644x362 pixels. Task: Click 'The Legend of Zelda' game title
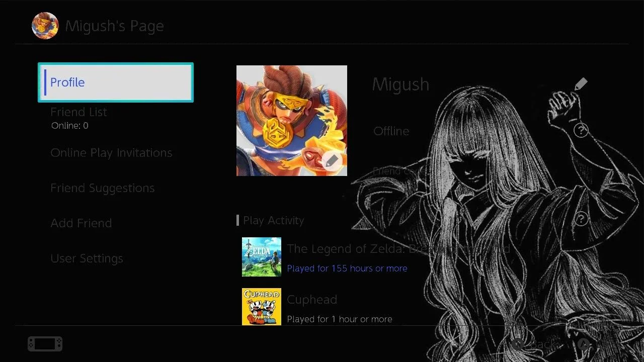click(x=398, y=248)
